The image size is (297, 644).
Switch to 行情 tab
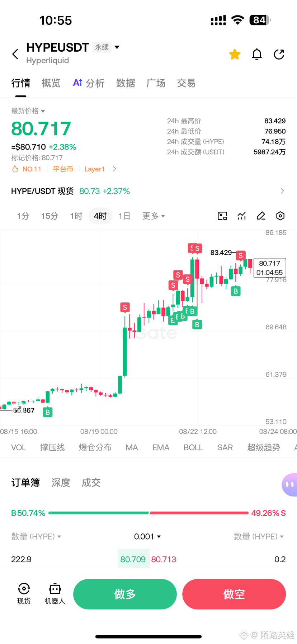[21, 83]
